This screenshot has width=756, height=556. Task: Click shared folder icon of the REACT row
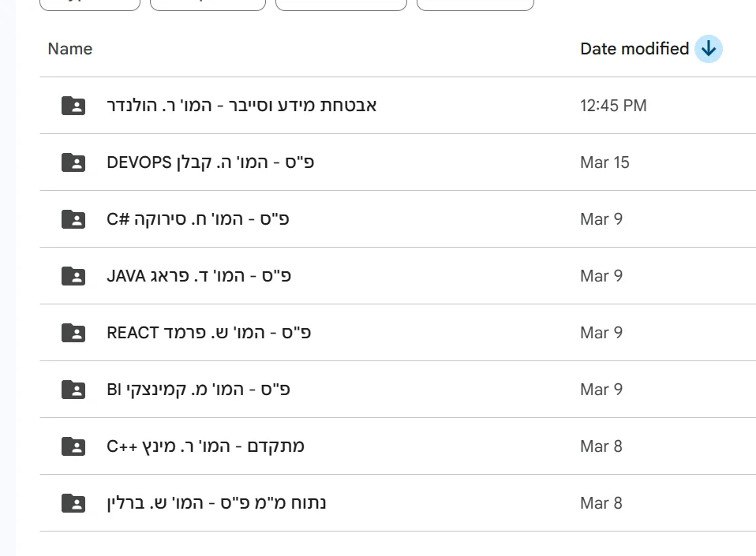point(73,333)
